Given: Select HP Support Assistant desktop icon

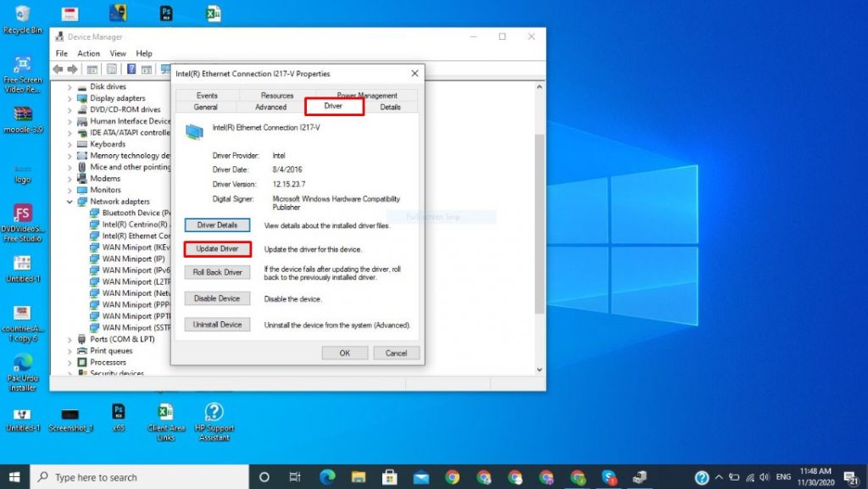Looking at the screenshot, I should (x=214, y=421).
